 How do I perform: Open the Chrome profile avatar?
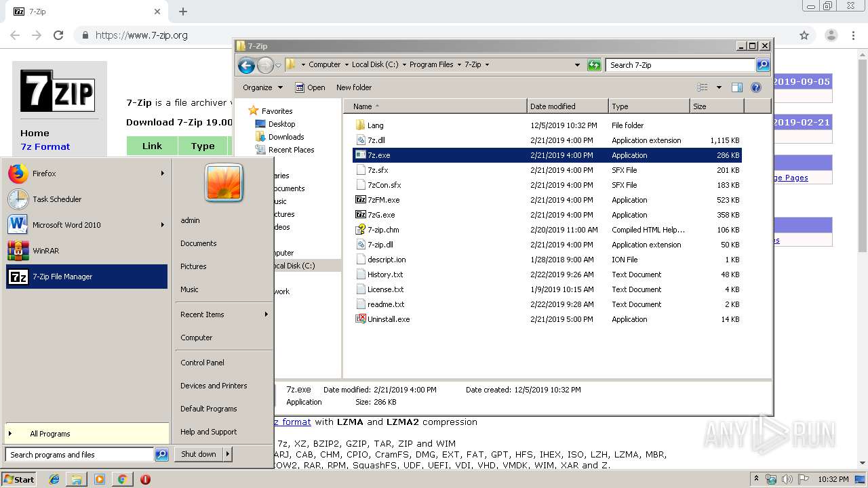coord(831,35)
